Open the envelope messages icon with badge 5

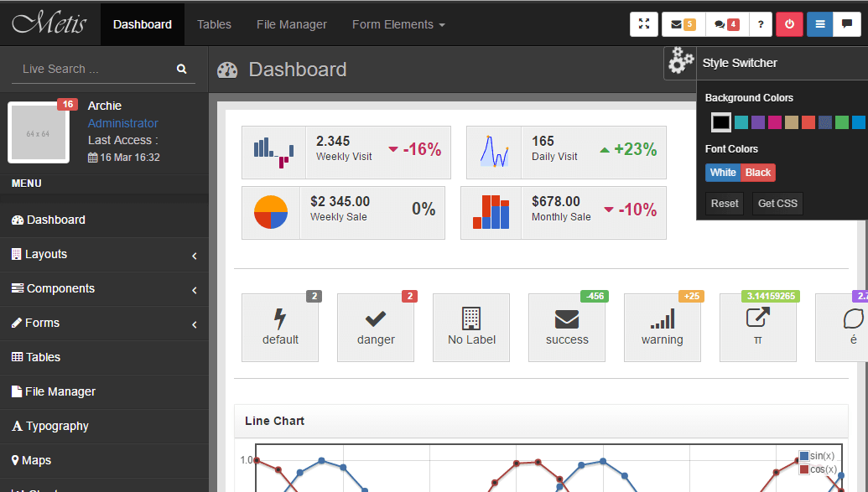point(683,24)
